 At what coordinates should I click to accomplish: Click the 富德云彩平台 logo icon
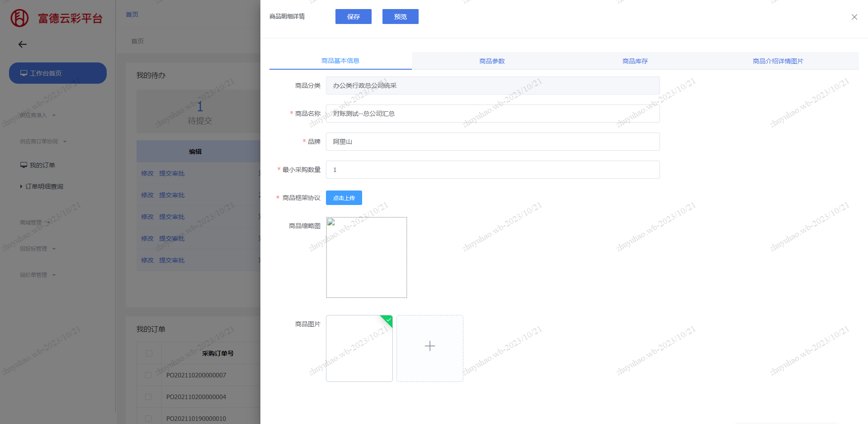tap(19, 18)
